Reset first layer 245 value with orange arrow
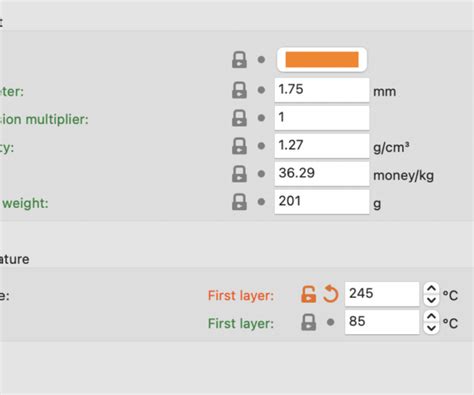Image resolution: width=474 pixels, height=395 pixels. pos(331,294)
